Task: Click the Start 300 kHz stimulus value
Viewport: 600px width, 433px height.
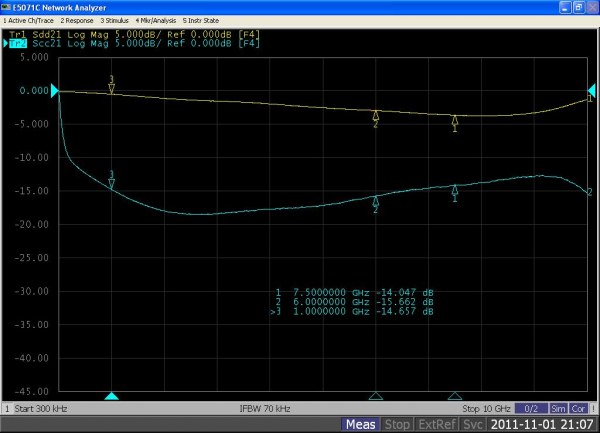Action: pyautogui.click(x=41, y=409)
